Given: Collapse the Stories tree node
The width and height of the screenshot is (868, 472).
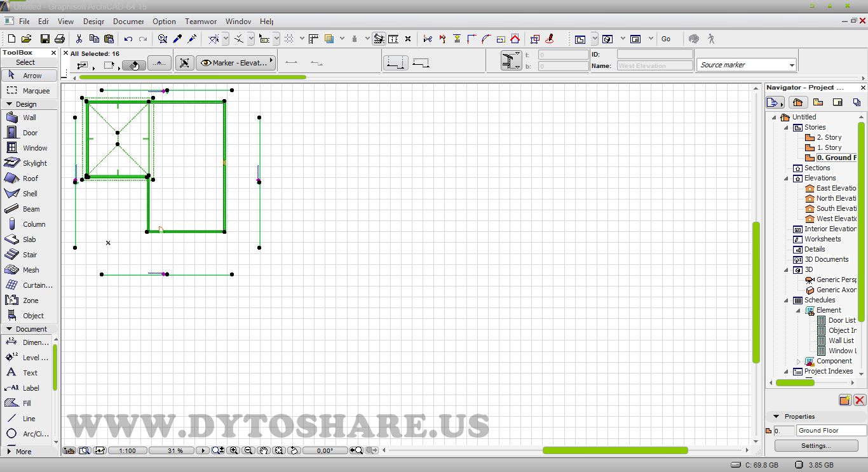Looking at the screenshot, I should coord(786,127).
